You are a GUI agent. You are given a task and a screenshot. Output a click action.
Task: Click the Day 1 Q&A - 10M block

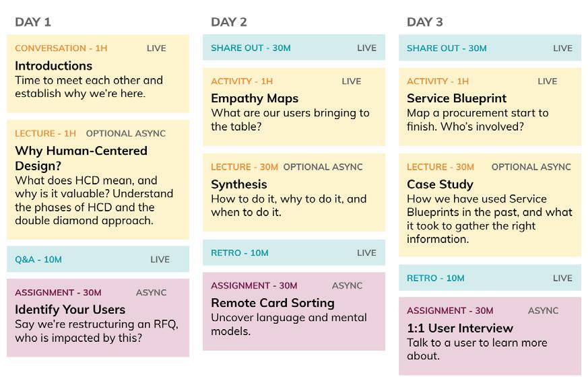click(x=98, y=259)
